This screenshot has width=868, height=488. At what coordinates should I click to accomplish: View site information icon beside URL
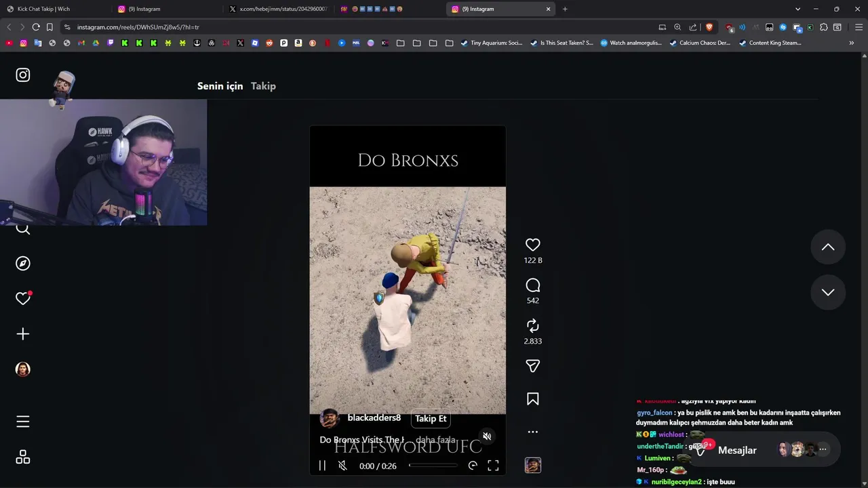[x=66, y=27]
